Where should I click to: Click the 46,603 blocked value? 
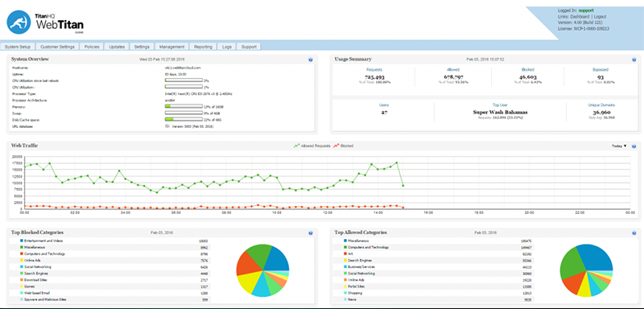(528, 76)
